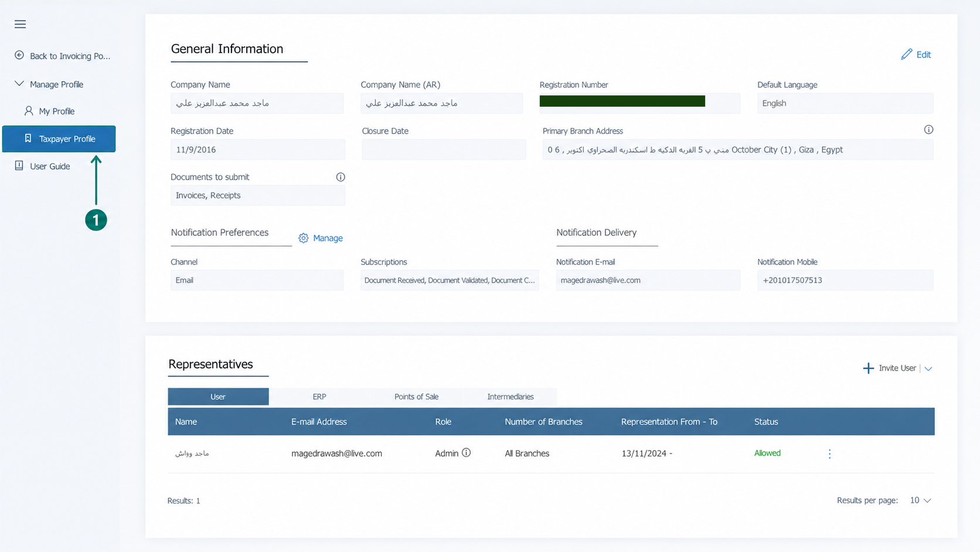Viewport: 980px width, 552px height.
Task: Click the magedrawash@live.com table cell
Action: 336,453
